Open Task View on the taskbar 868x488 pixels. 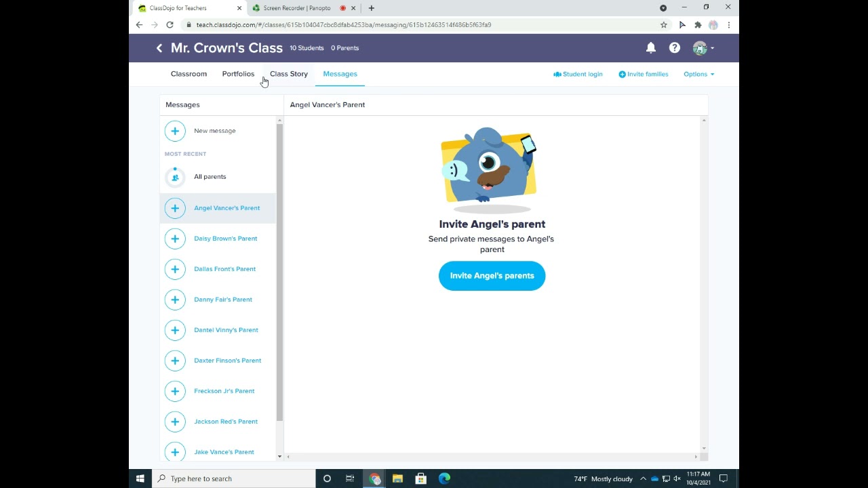(x=350, y=479)
